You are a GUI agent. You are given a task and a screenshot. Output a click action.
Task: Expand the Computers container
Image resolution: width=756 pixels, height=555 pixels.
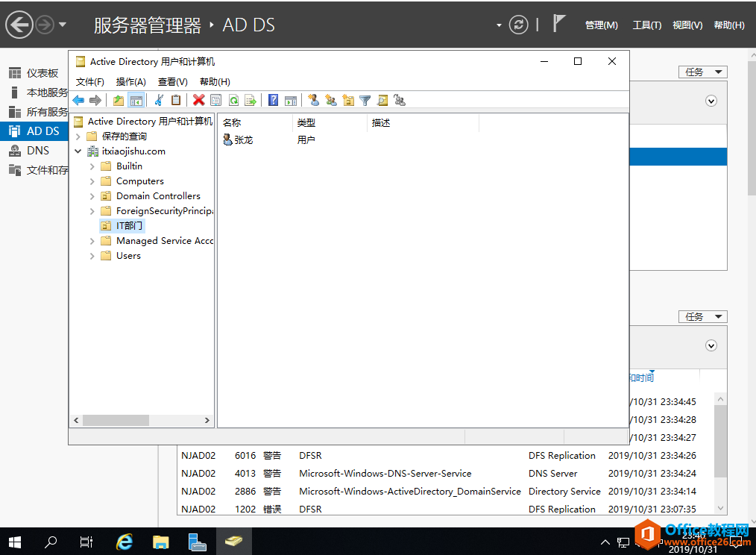(92, 181)
